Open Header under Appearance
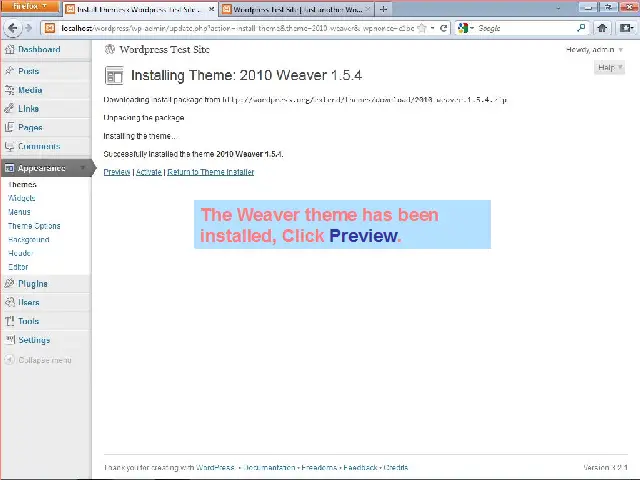The height and width of the screenshot is (480, 640). coord(20,253)
